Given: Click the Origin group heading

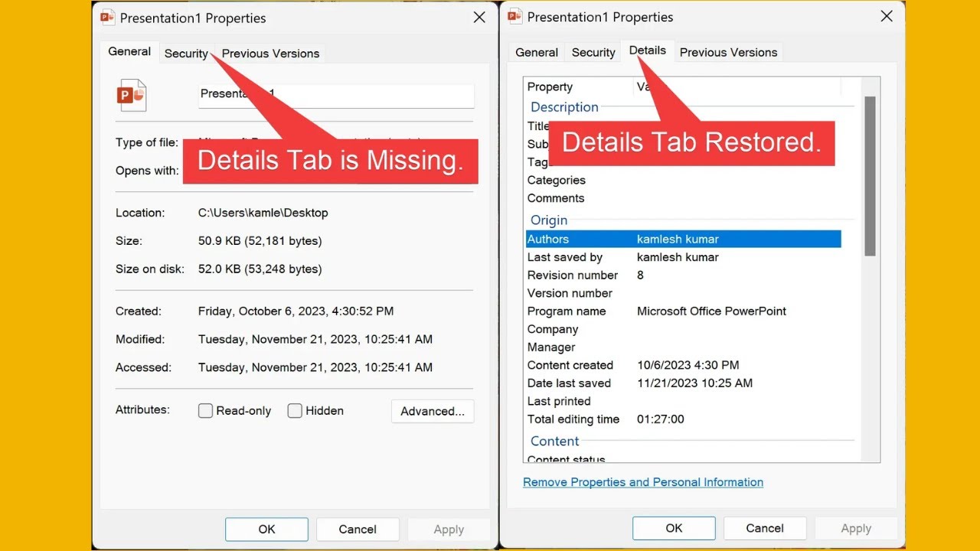Looking at the screenshot, I should (x=549, y=220).
